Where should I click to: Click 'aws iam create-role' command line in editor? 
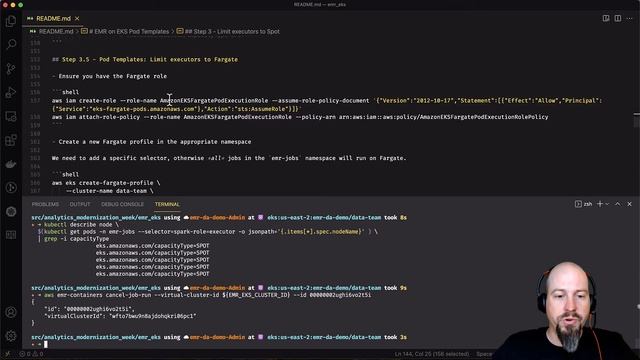[x=327, y=104]
